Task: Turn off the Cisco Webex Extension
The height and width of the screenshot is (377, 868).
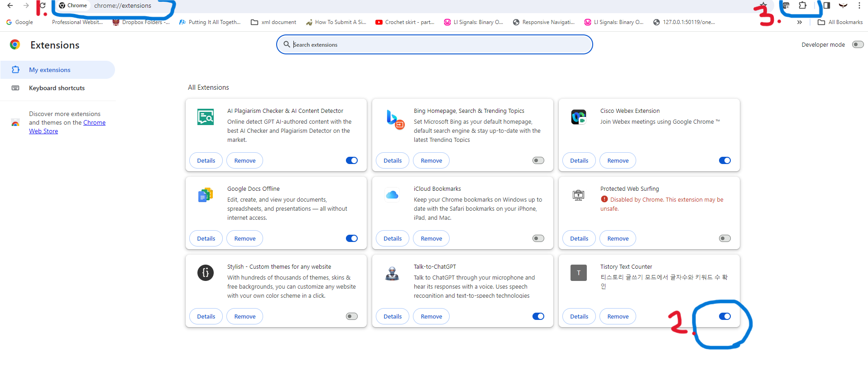Action: [725, 160]
